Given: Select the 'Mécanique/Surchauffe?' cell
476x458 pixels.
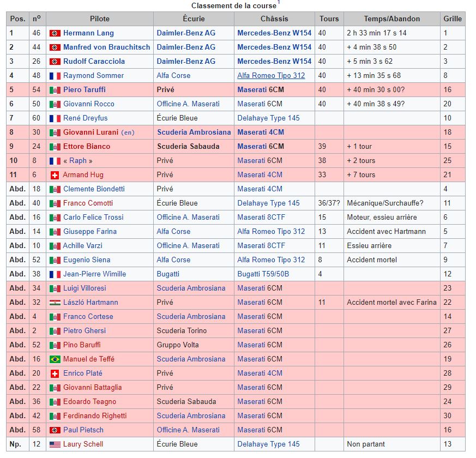Looking at the screenshot, I should coord(391,203).
